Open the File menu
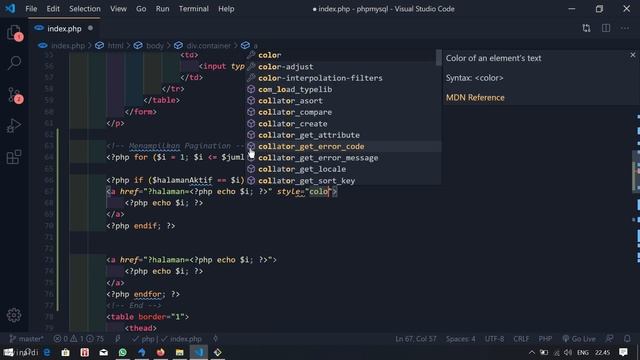The image size is (640, 360). point(31,9)
